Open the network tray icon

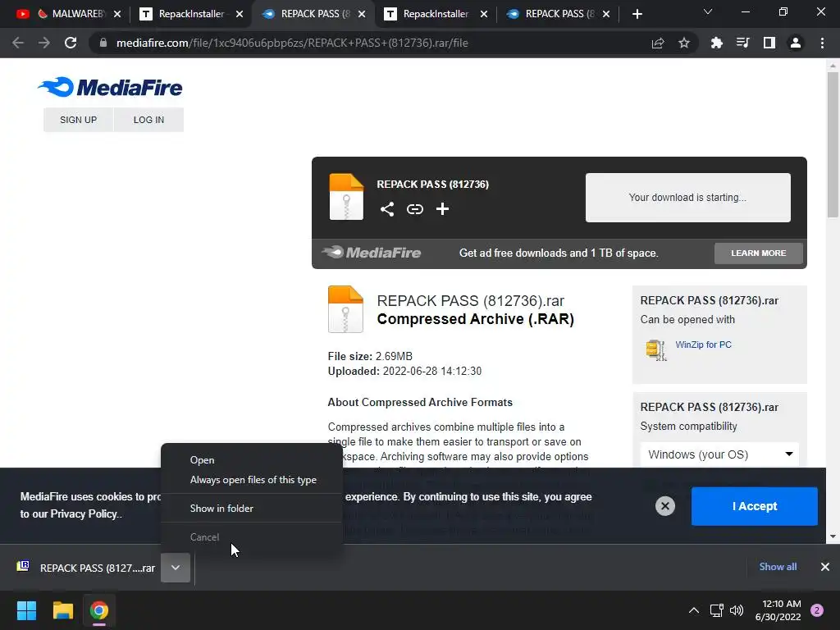tap(716, 610)
